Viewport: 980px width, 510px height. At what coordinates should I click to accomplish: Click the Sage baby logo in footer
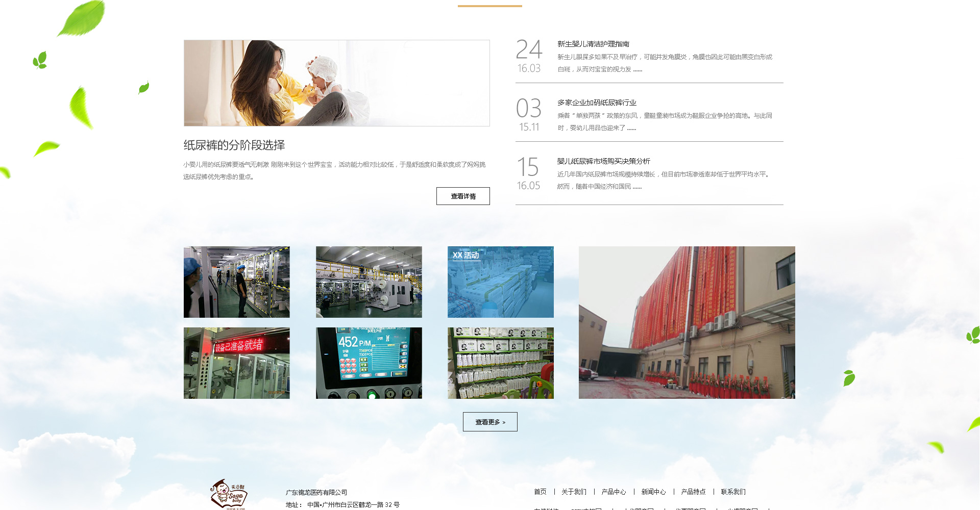tap(229, 494)
